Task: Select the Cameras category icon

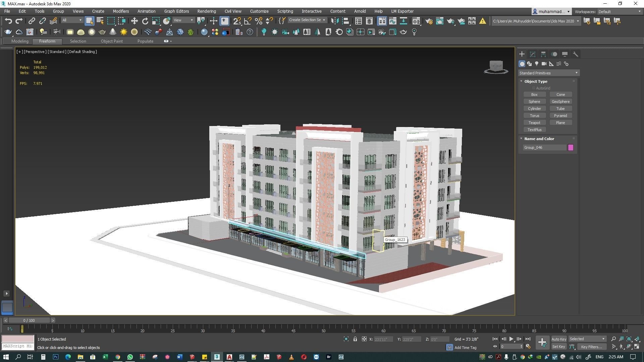Action: [544, 64]
